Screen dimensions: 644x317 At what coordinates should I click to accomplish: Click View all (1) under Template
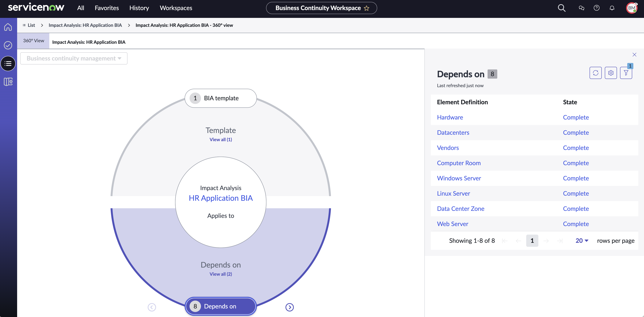coord(221,139)
